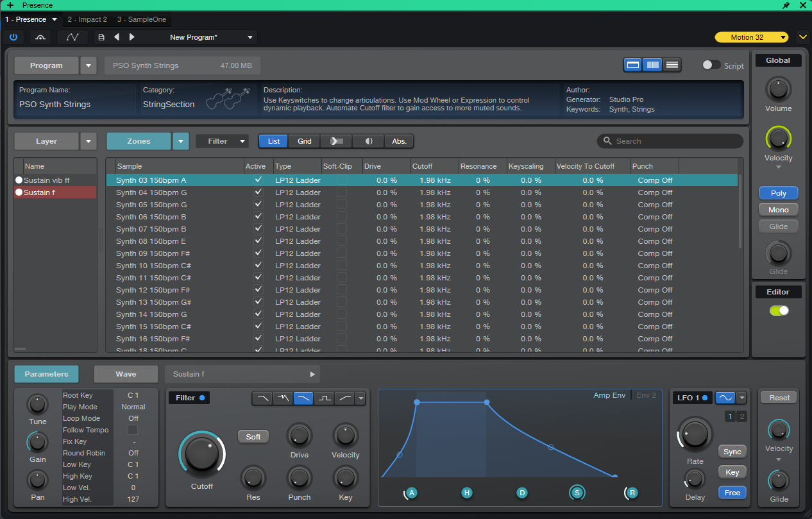Select the first lowpass filter shape
Image resolution: width=812 pixels, height=519 pixels.
point(262,398)
